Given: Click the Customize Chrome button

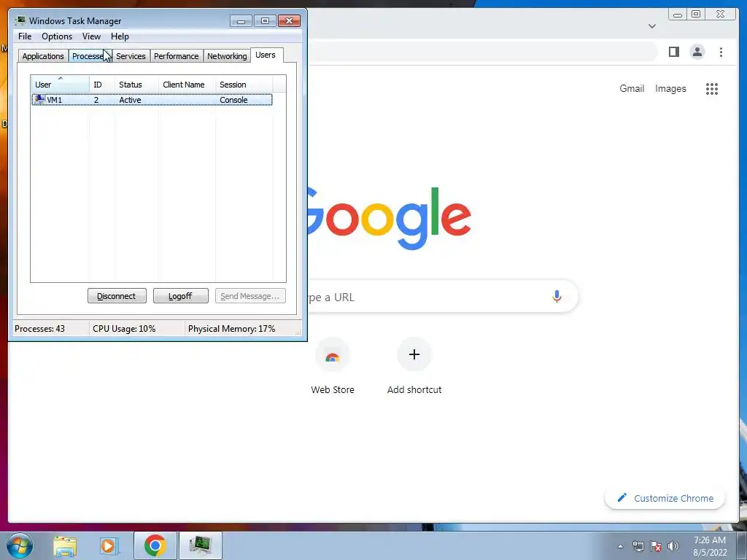Looking at the screenshot, I should [665, 498].
